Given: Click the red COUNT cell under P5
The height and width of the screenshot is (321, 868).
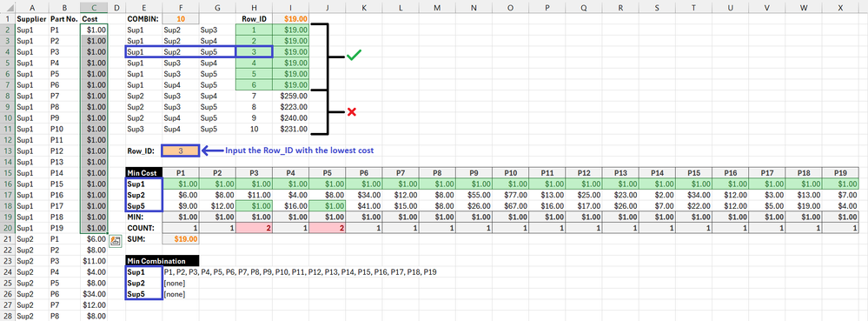Looking at the screenshot, I should pos(328,228).
